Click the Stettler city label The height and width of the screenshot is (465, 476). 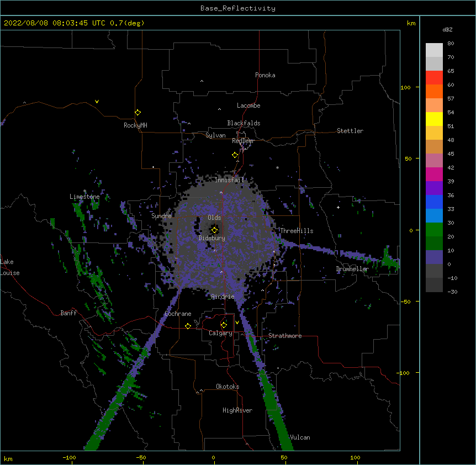[x=350, y=131]
